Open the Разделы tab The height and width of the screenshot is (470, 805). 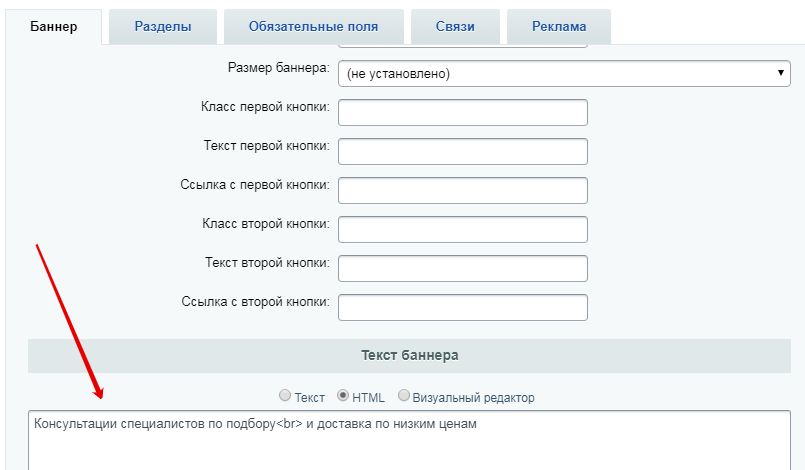click(163, 27)
